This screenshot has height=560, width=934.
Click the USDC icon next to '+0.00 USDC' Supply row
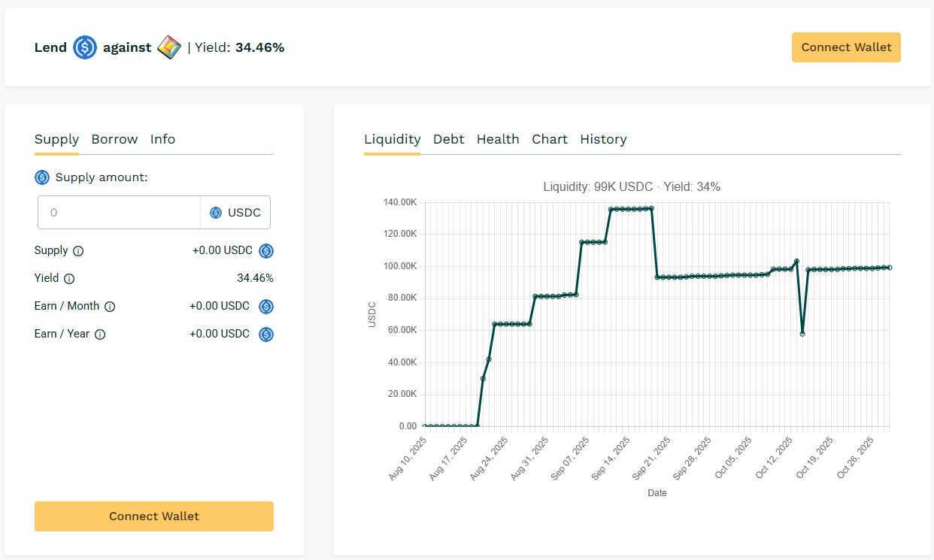point(265,250)
